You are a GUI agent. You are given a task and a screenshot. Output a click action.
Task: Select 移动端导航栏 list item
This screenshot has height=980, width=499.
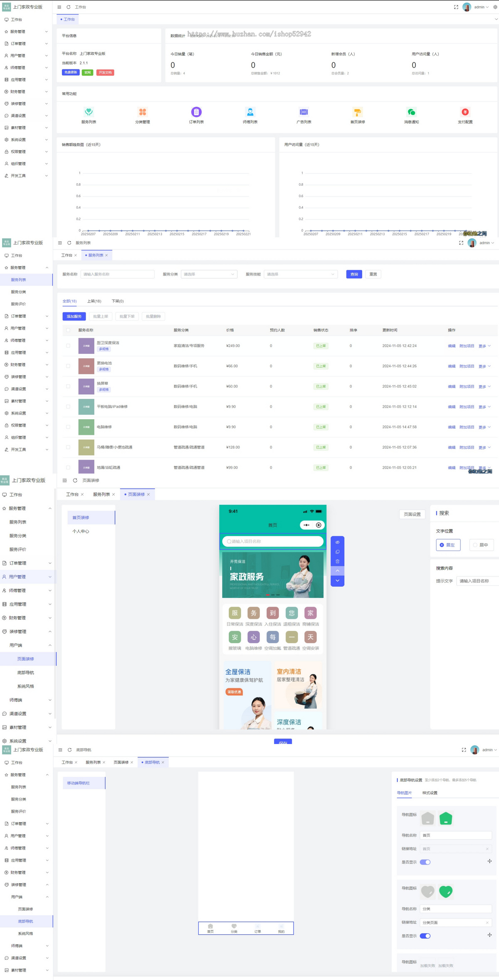click(x=84, y=783)
